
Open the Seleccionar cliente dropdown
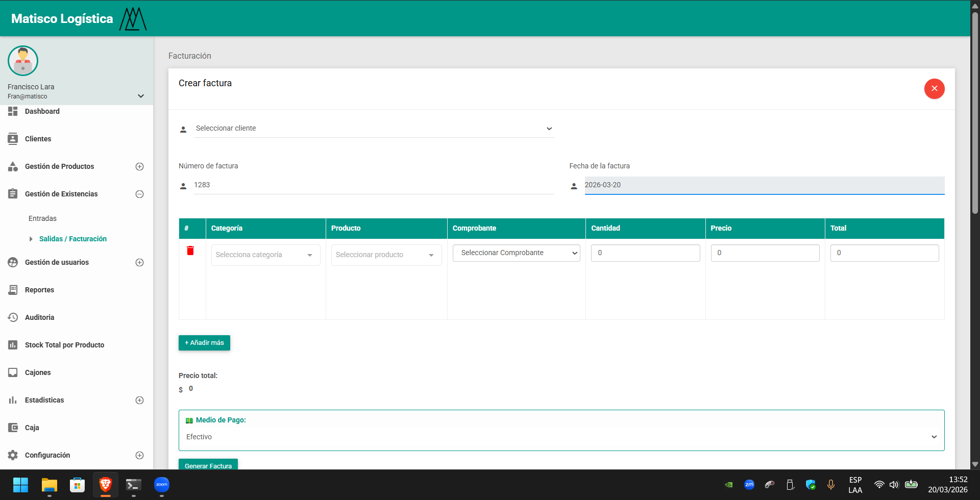[x=374, y=129]
